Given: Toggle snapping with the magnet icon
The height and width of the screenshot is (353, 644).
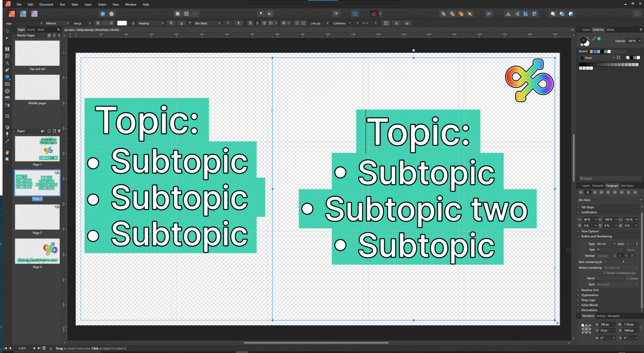Looking at the screenshot, I should 373,13.
